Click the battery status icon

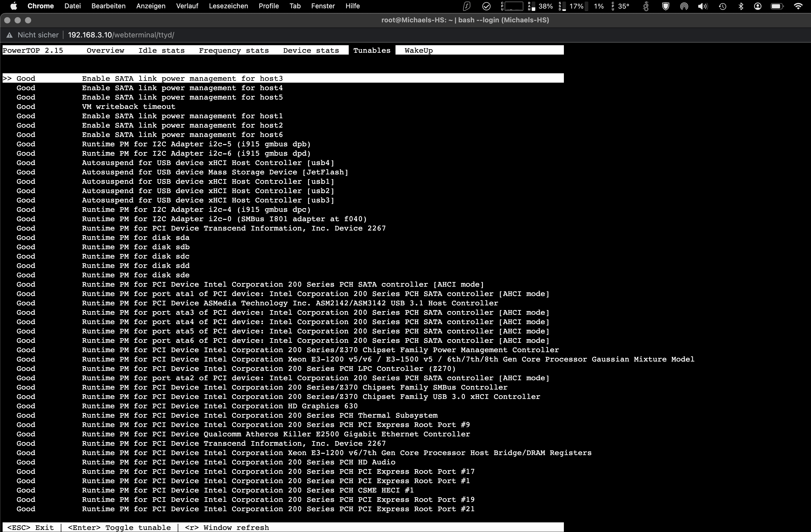[x=777, y=6]
